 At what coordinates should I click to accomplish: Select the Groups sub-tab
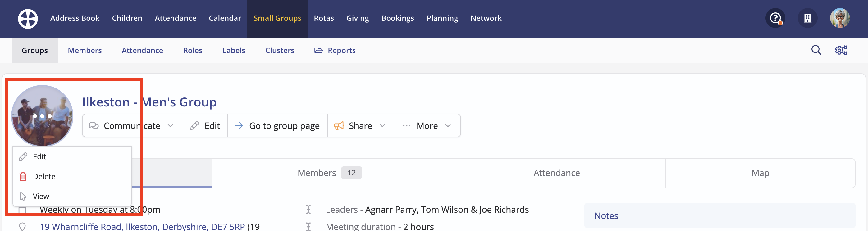pos(35,51)
